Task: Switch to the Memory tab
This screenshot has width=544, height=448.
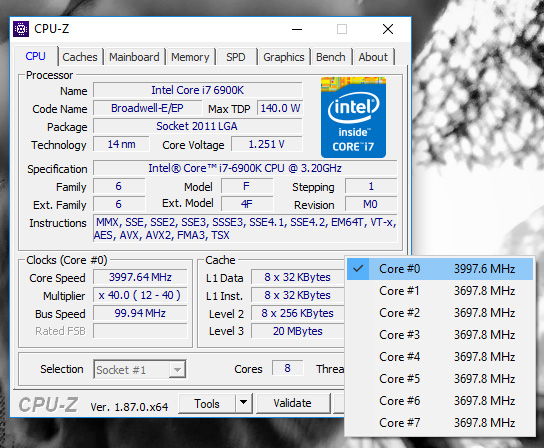Action: (x=190, y=57)
